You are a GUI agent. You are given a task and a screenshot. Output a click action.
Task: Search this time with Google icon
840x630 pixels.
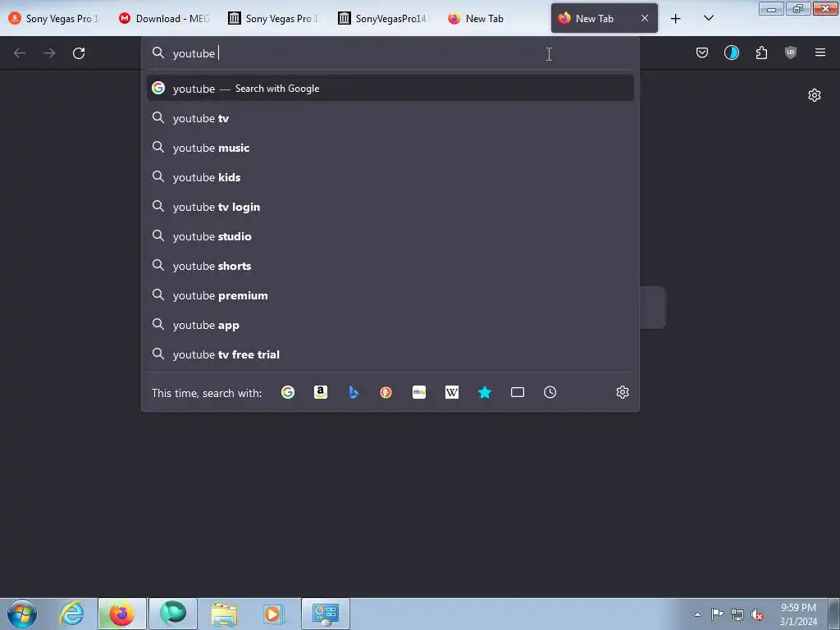pos(288,392)
